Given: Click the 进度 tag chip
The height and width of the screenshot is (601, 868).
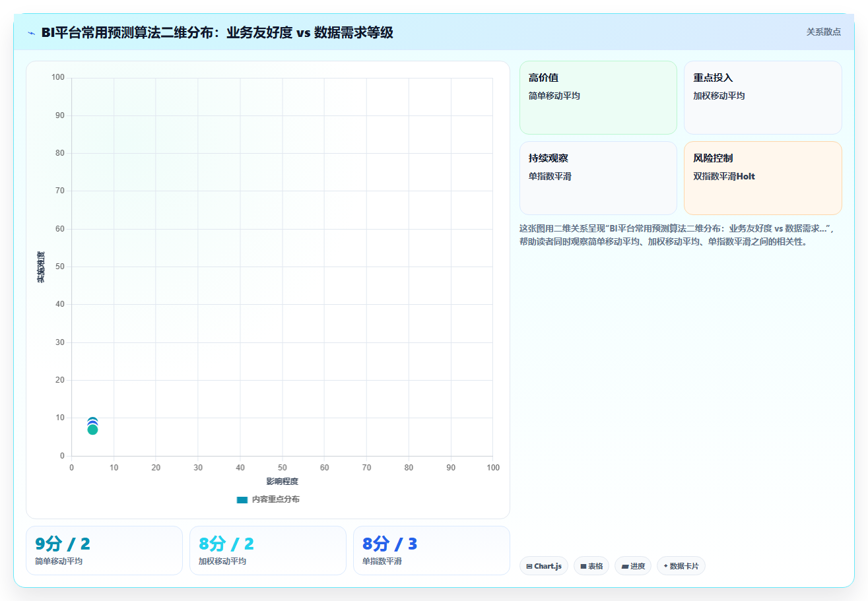Looking at the screenshot, I should [x=633, y=566].
